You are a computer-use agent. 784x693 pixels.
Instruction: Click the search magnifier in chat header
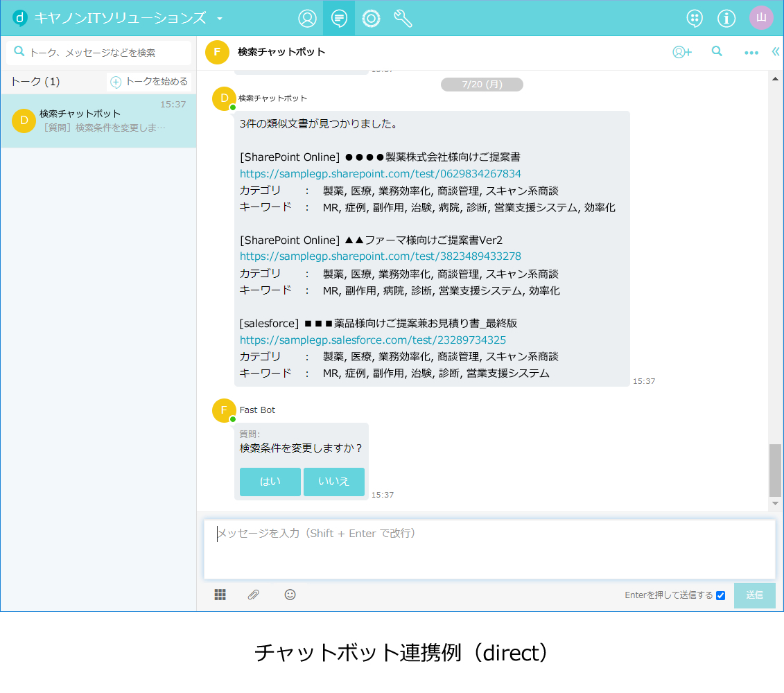tap(717, 51)
